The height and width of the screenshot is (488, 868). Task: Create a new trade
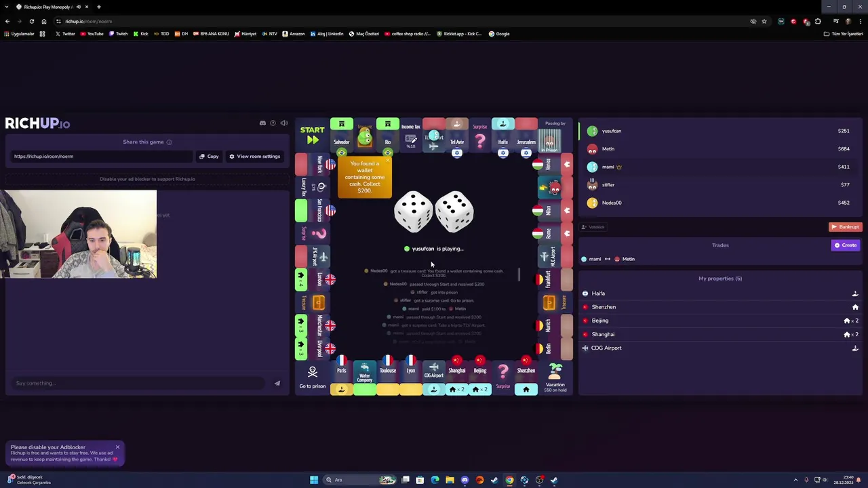click(x=846, y=245)
